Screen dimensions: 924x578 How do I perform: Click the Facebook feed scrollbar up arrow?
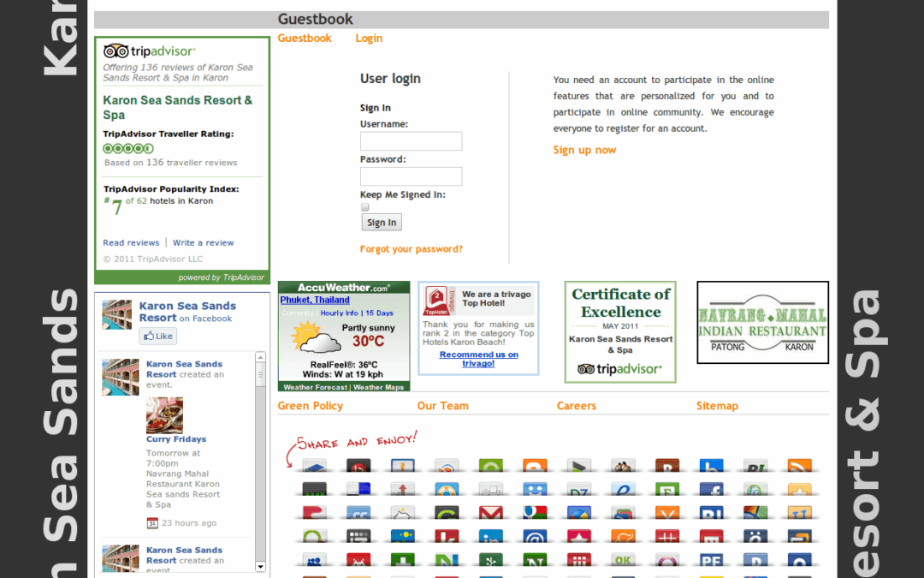click(x=260, y=357)
